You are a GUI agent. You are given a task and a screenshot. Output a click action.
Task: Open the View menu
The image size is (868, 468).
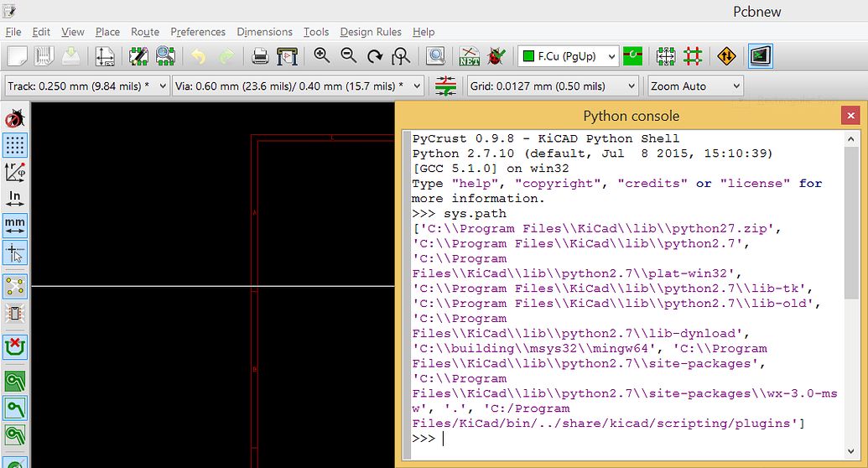pyautogui.click(x=72, y=32)
